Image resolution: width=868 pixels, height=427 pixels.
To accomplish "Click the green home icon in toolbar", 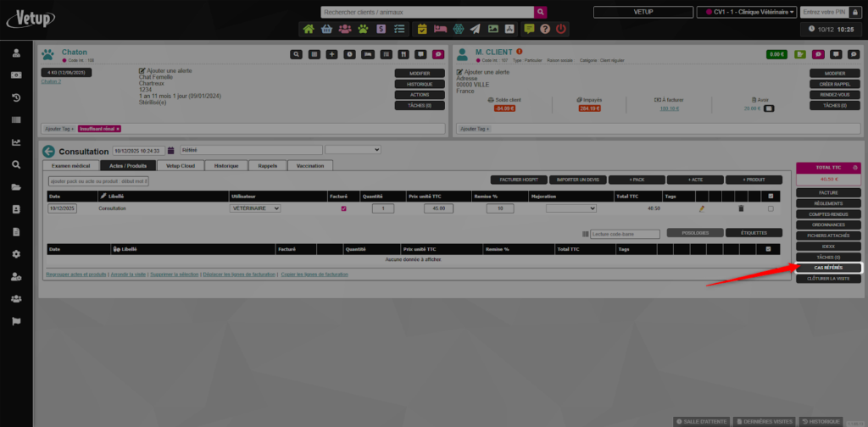I will click(x=309, y=29).
